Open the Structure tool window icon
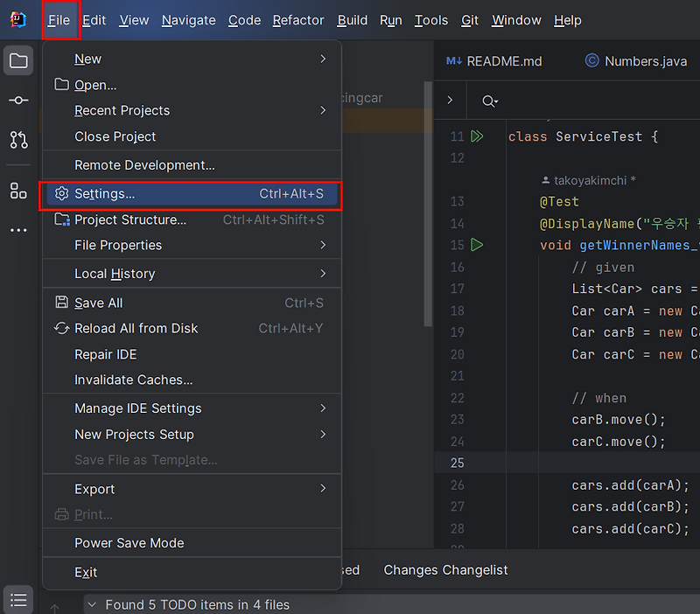This screenshot has height=614, width=700. (18, 191)
